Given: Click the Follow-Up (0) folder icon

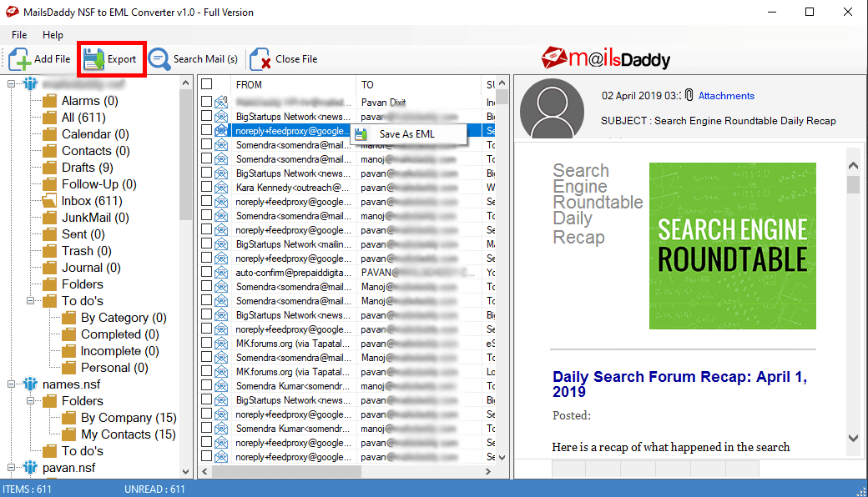Looking at the screenshot, I should pos(50,184).
